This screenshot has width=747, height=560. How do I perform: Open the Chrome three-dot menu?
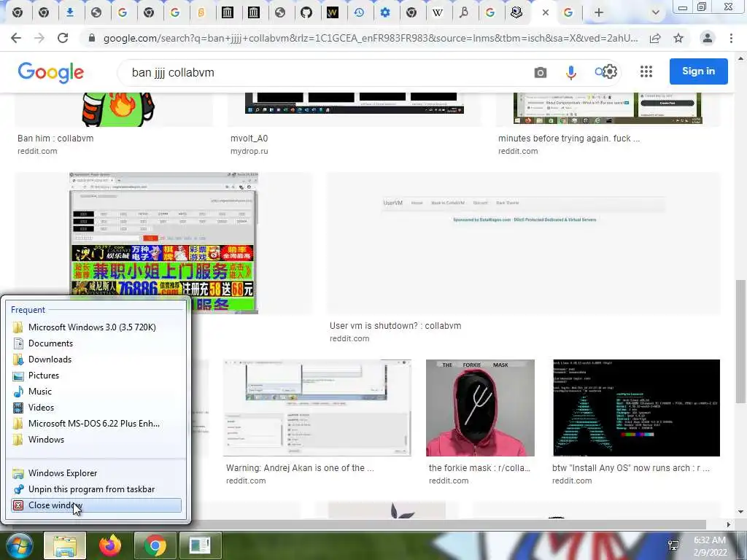click(x=731, y=38)
